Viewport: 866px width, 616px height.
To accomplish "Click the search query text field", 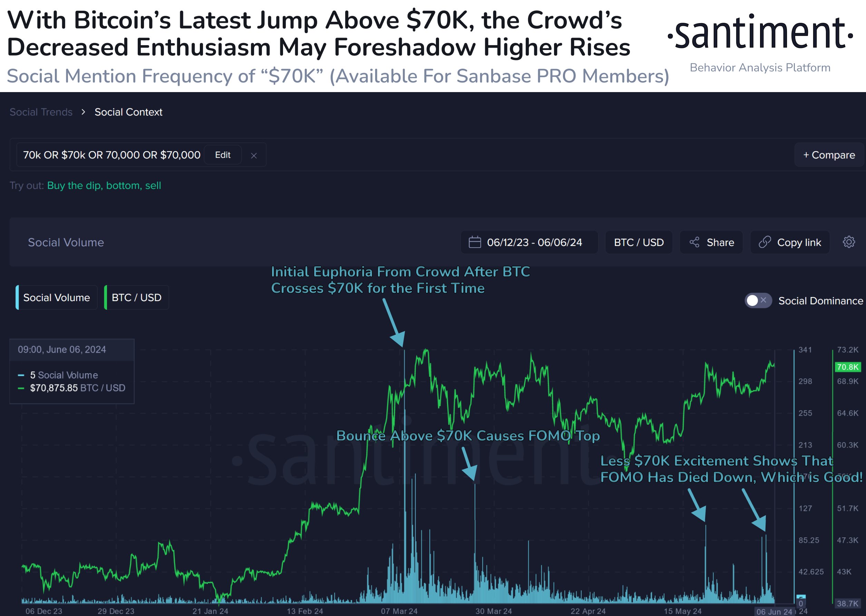I will click(111, 155).
